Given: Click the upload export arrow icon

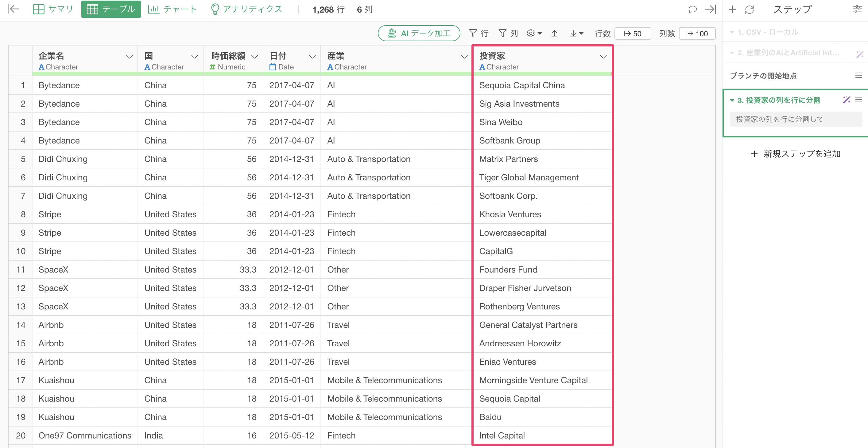Looking at the screenshot, I should 554,33.
